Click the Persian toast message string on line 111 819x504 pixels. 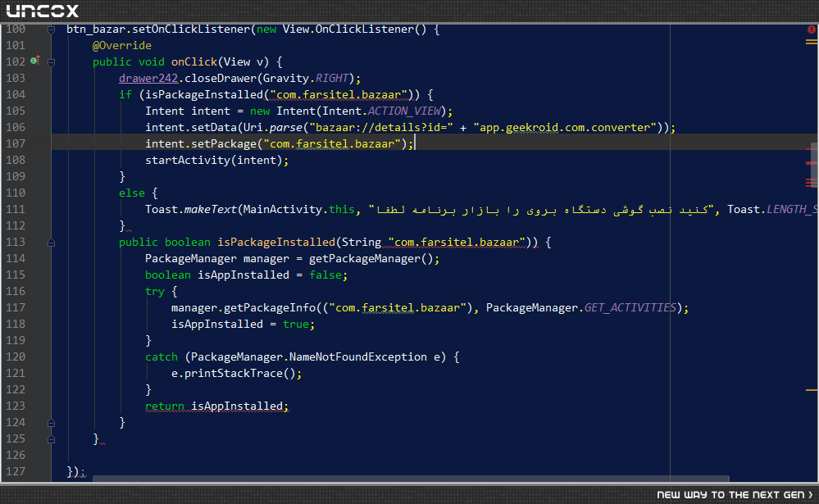click(540, 210)
